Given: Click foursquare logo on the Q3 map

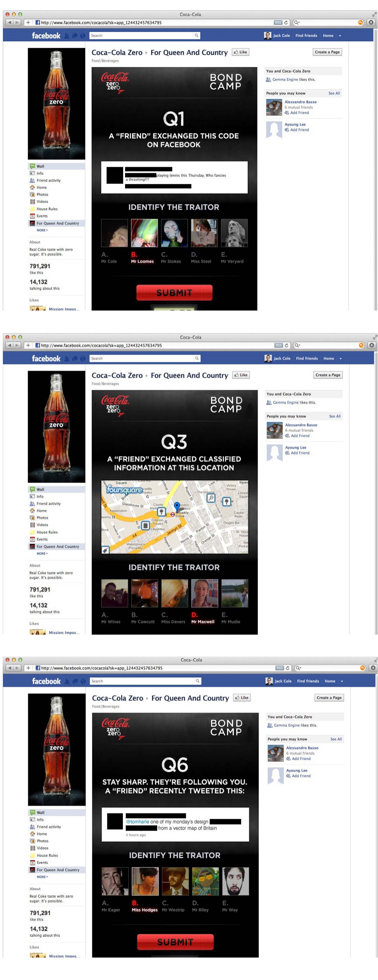Looking at the screenshot, I should pyautogui.click(x=124, y=489).
